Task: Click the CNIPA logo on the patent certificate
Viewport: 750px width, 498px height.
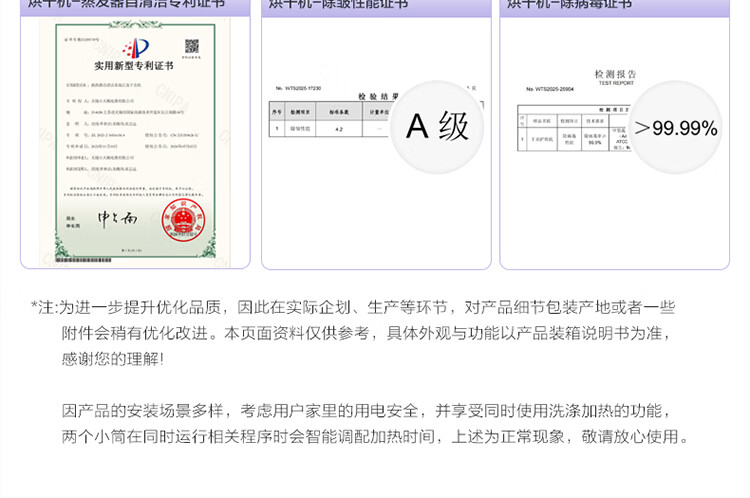Action: pyautogui.click(x=136, y=48)
